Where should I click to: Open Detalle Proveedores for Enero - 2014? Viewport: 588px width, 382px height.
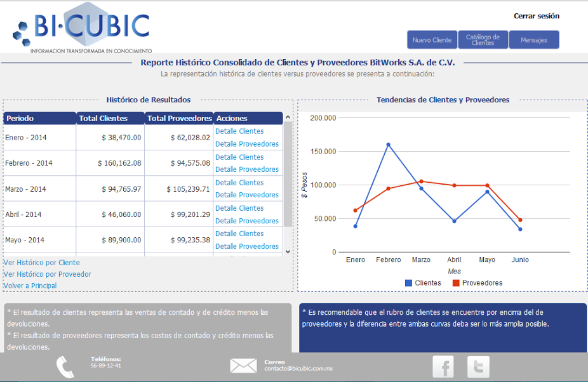[x=247, y=144]
